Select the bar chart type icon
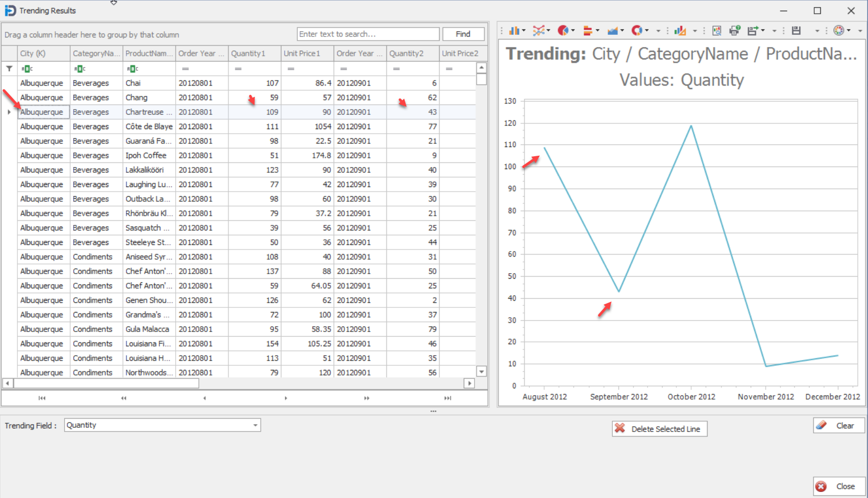The width and height of the screenshot is (868, 498). tap(514, 31)
